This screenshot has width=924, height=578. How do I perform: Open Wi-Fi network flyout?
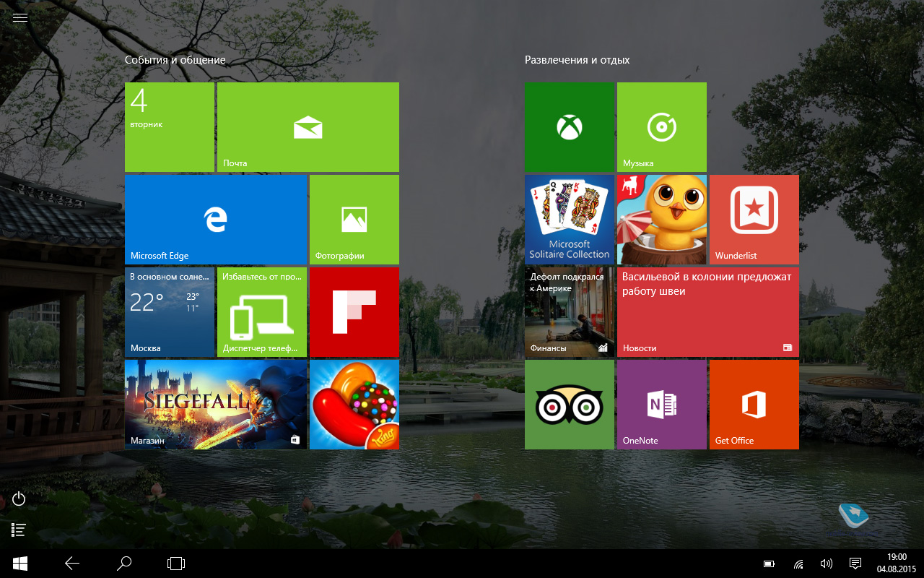click(798, 564)
